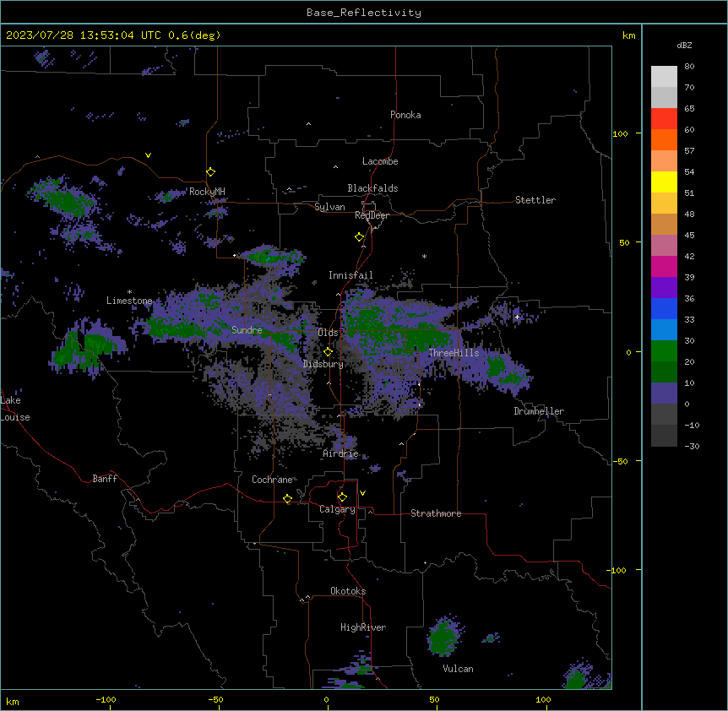Pick the light blue 30–33 dBZ swatch
The width and height of the screenshot is (728, 711).
pos(664,330)
